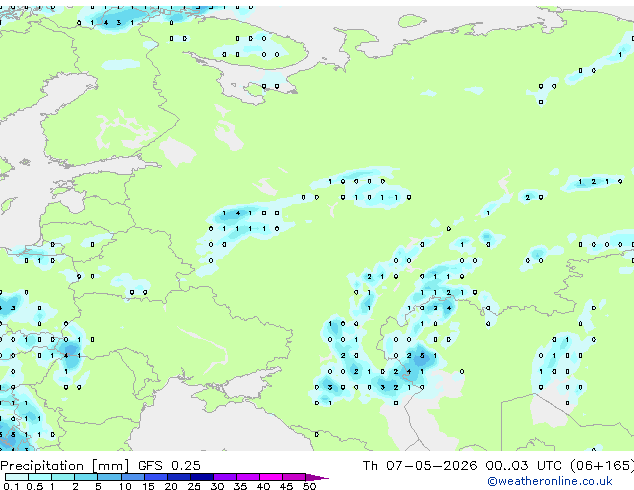Select the 40–45 mm magenta legend box
This screenshot has width=634, height=490.
(x=271, y=477)
